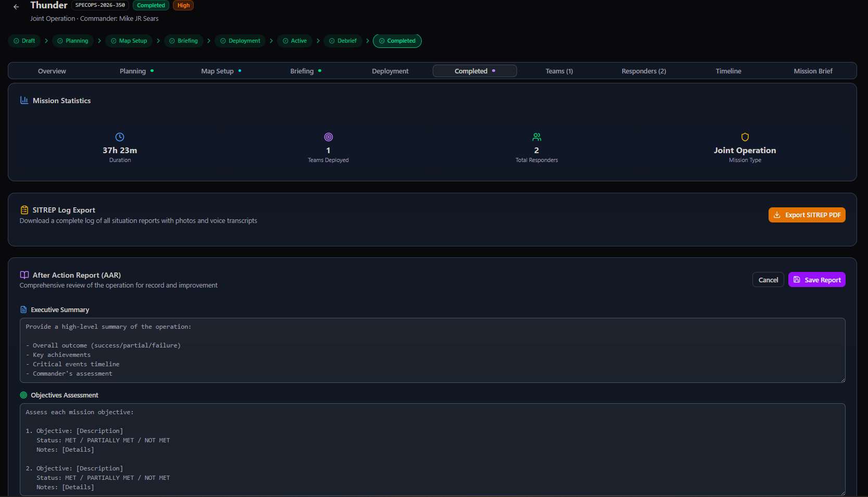
Task: Open the Responders (2) tab
Action: 644,71
